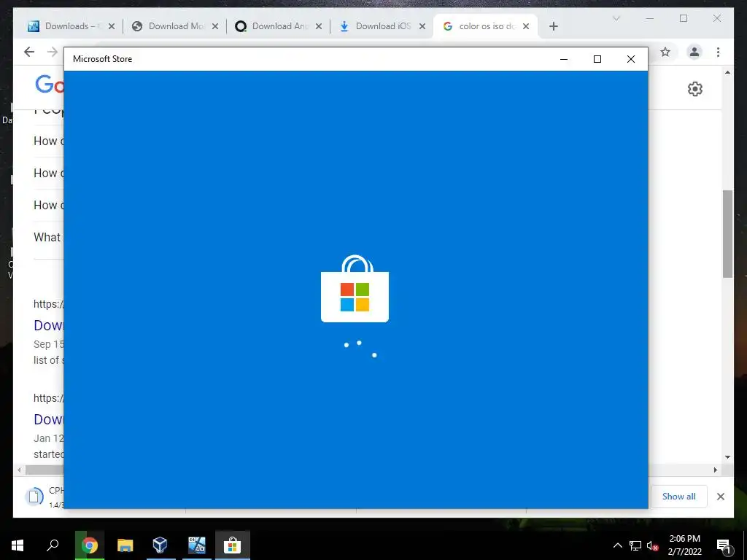This screenshot has height=560, width=747.
Task: Switch to Chrome from the taskbar
Action: (x=90, y=545)
